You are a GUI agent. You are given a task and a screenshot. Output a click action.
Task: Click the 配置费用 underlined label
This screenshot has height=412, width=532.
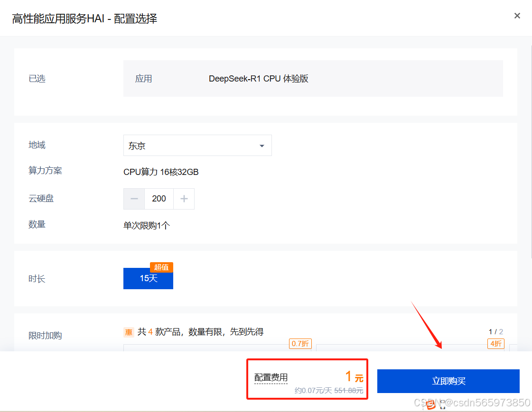pos(271,377)
